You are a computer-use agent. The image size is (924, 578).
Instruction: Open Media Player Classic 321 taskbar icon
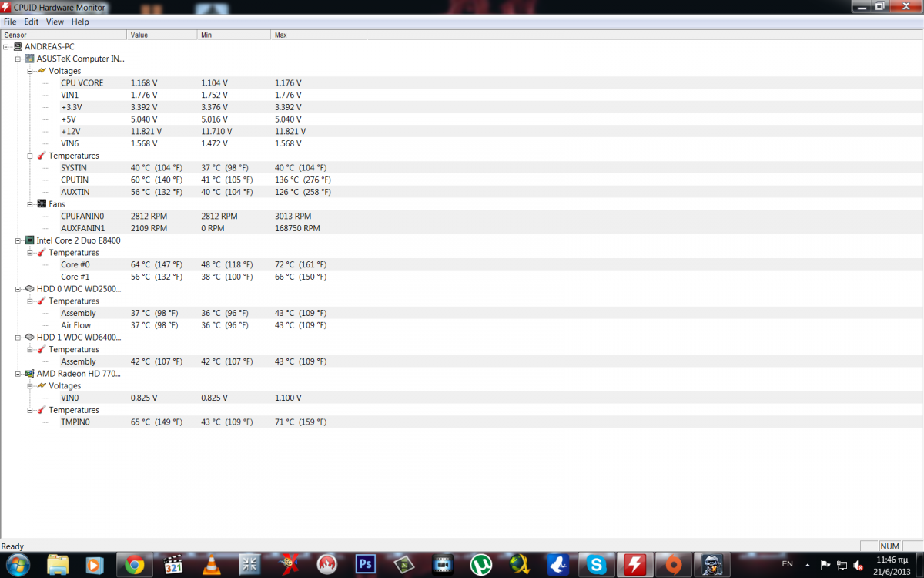[174, 565]
